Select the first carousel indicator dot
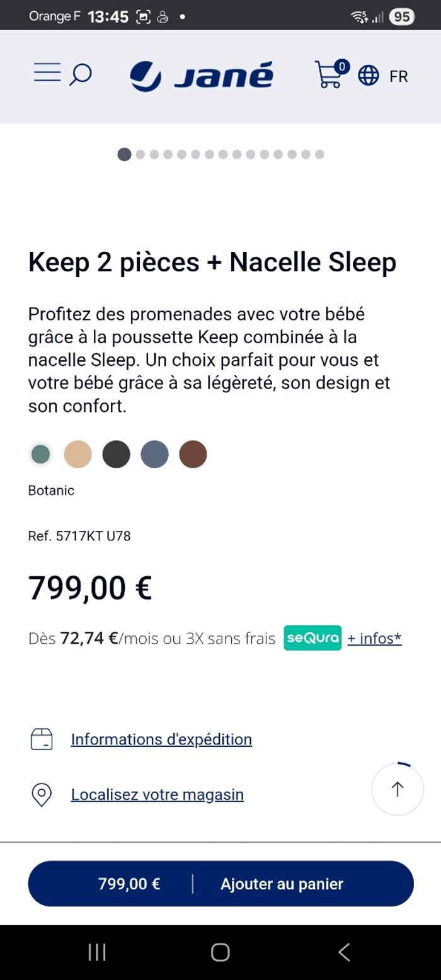This screenshot has width=441, height=980. (124, 154)
